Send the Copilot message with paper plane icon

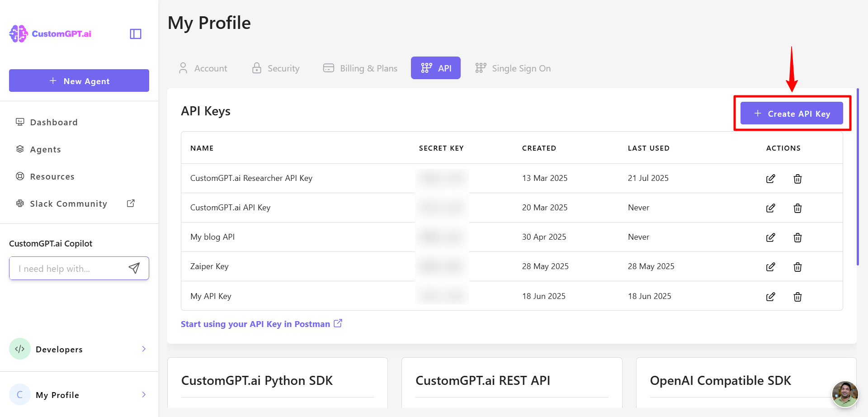(x=134, y=268)
